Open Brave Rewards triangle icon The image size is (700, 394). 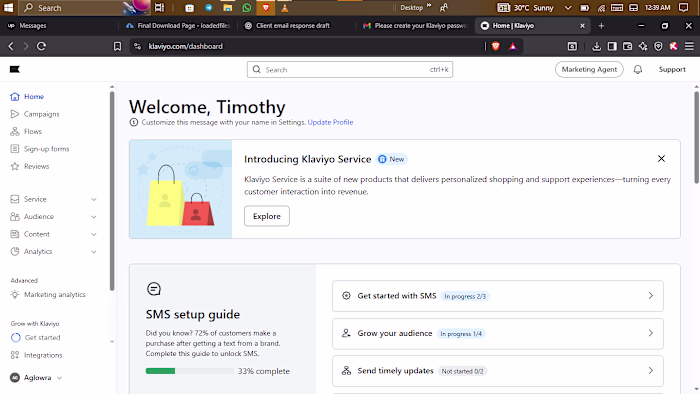pyautogui.click(x=512, y=46)
